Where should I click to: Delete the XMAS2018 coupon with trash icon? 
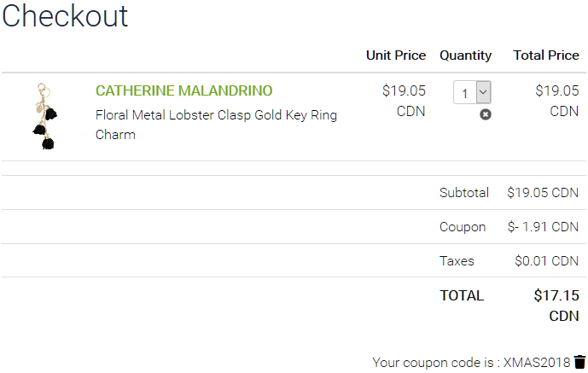580,362
